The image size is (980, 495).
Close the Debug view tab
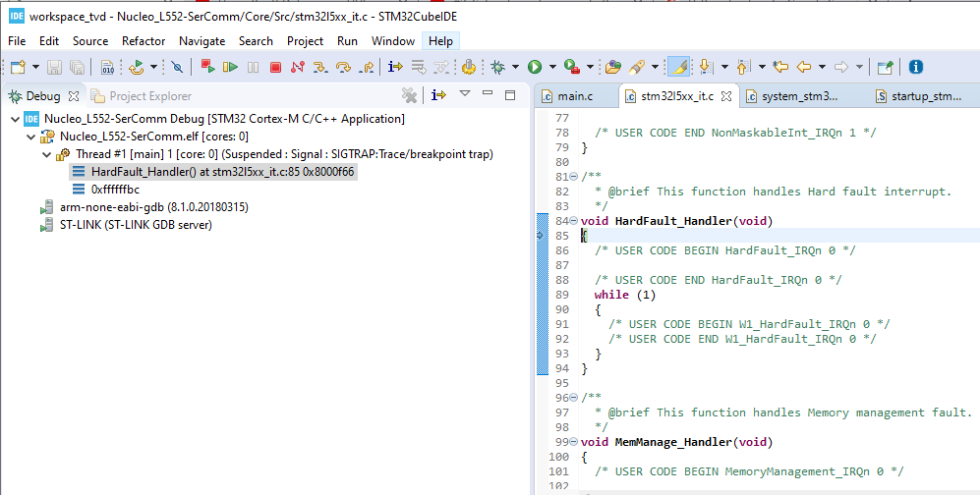tap(74, 96)
